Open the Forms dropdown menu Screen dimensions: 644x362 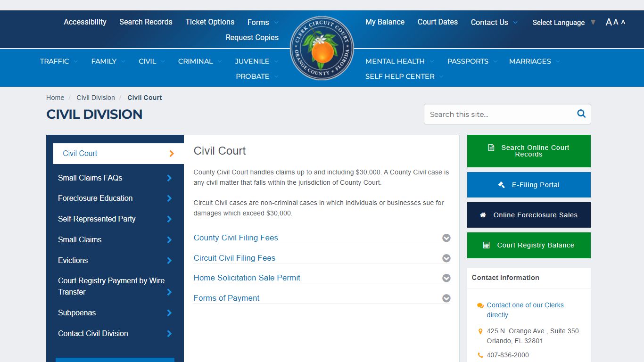tap(263, 22)
